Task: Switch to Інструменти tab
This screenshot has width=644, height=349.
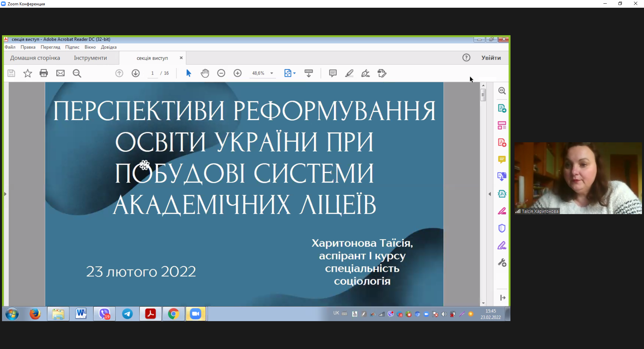Action: tap(90, 58)
